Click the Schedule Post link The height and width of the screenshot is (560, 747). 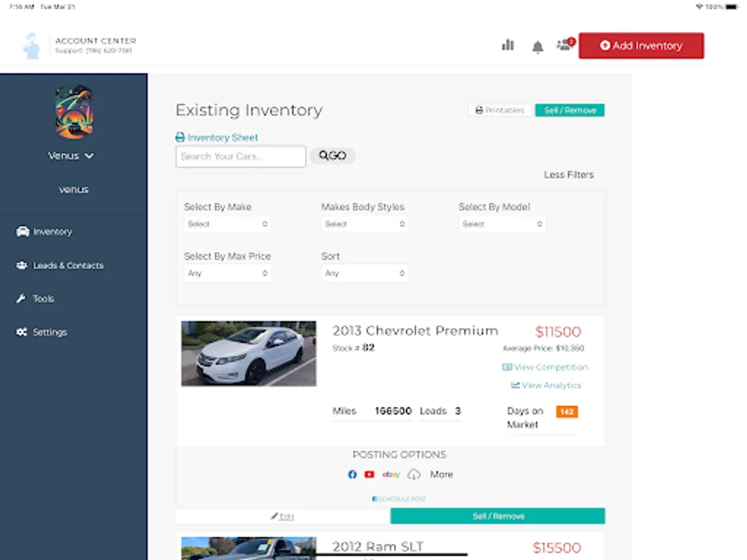click(x=399, y=499)
